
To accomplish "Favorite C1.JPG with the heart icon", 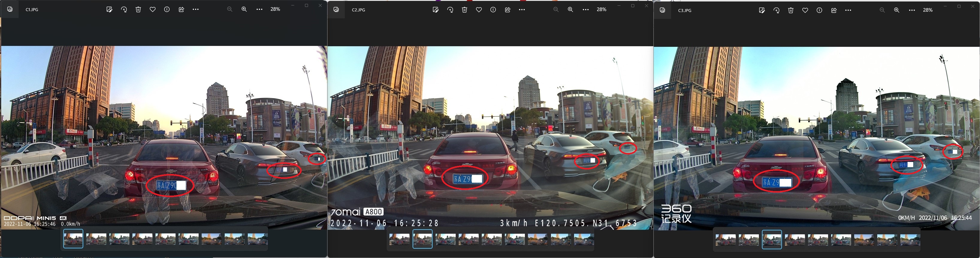I will pyautogui.click(x=152, y=10).
